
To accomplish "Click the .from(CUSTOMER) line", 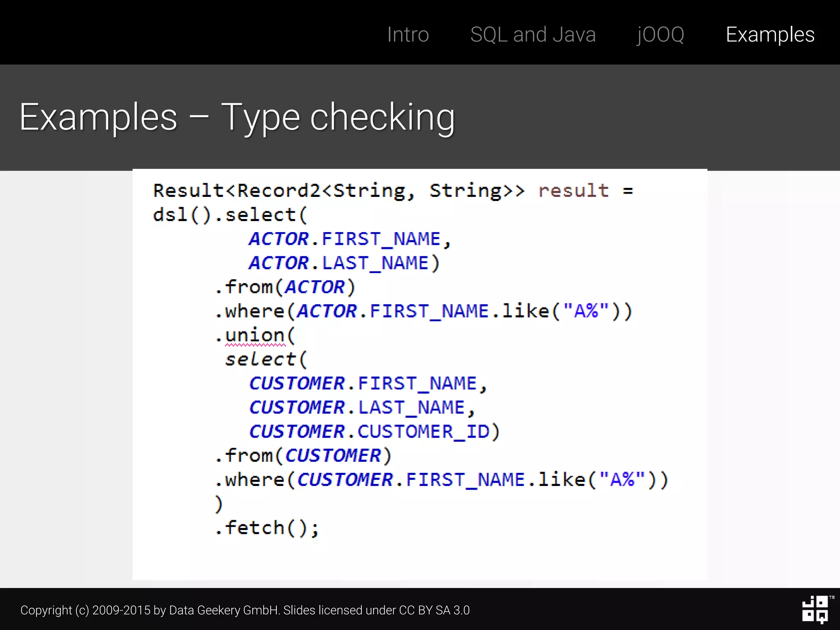I will [303, 456].
